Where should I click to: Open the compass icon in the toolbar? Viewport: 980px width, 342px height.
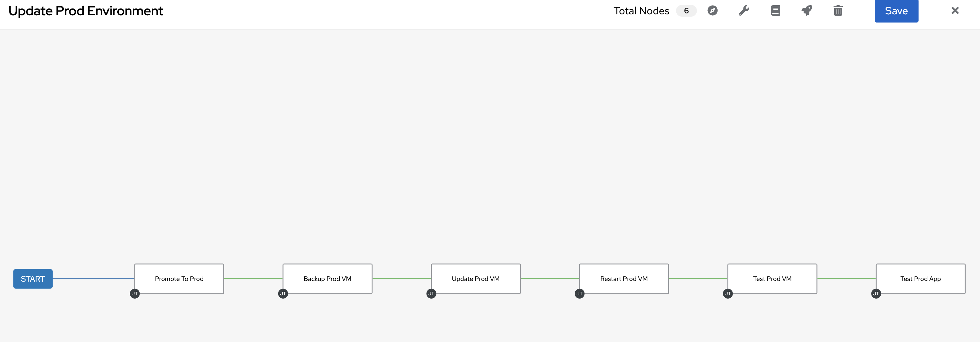point(713,11)
